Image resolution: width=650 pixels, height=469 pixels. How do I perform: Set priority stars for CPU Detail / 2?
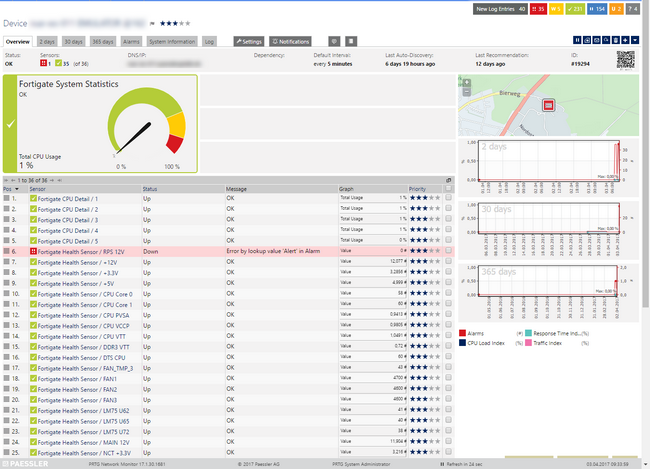click(425, 209)
